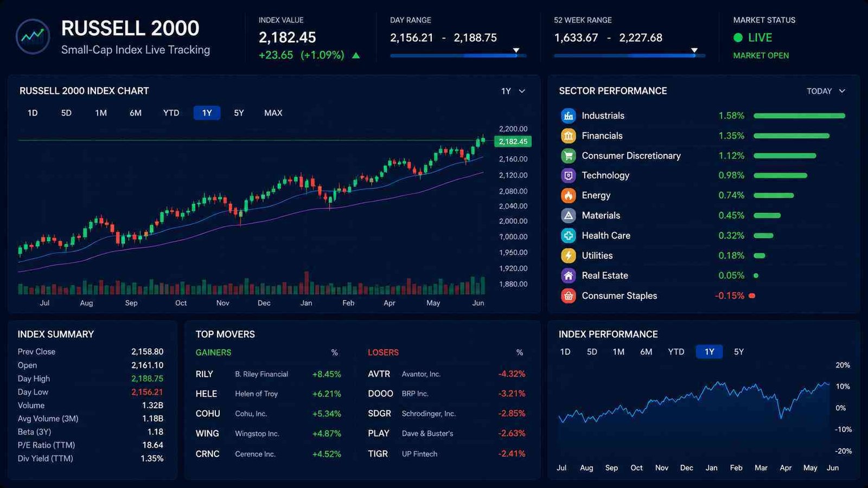
Task: Click the green up-triangle beside +1.09%
Action: tap(356, 55)
